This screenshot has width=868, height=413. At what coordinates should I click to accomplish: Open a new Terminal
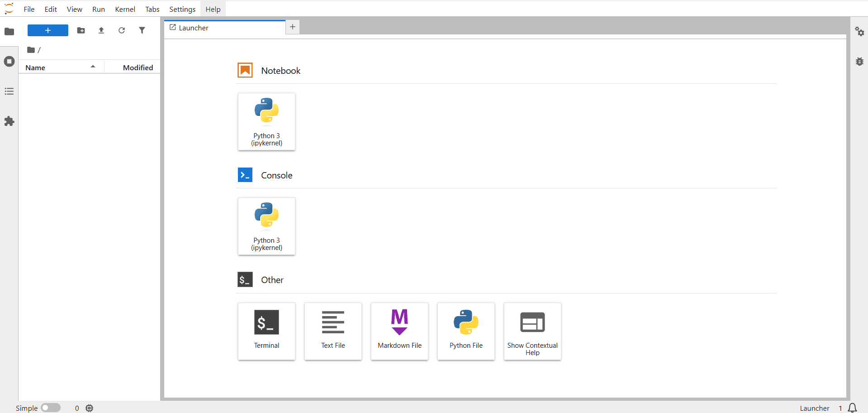[266, 331]
